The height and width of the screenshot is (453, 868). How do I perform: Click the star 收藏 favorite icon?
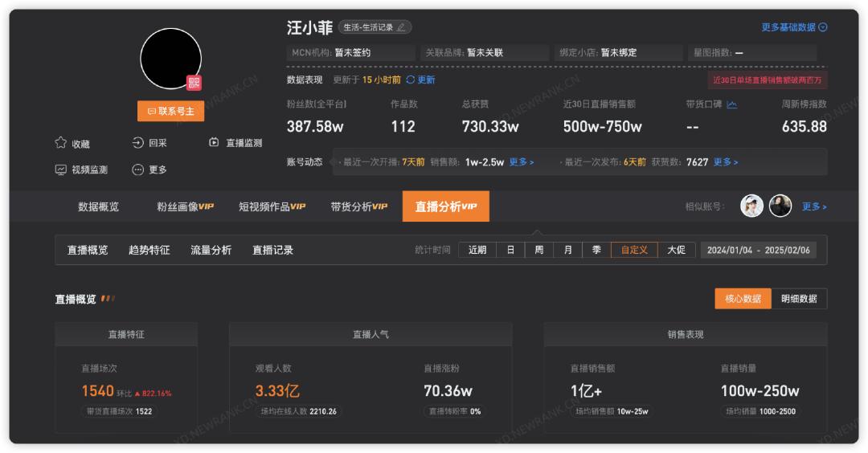(x=61, y=143)
